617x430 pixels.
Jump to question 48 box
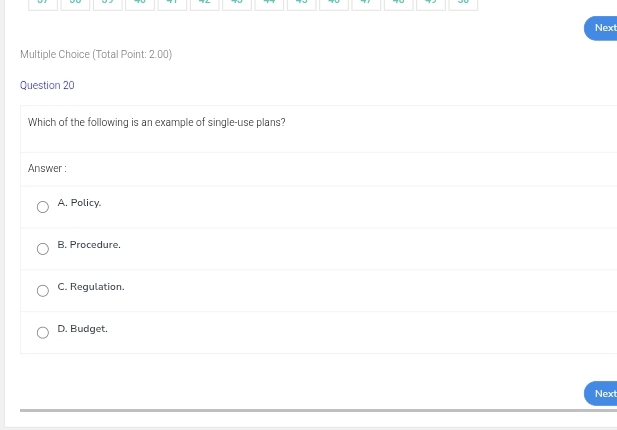(x=397, y=3)
